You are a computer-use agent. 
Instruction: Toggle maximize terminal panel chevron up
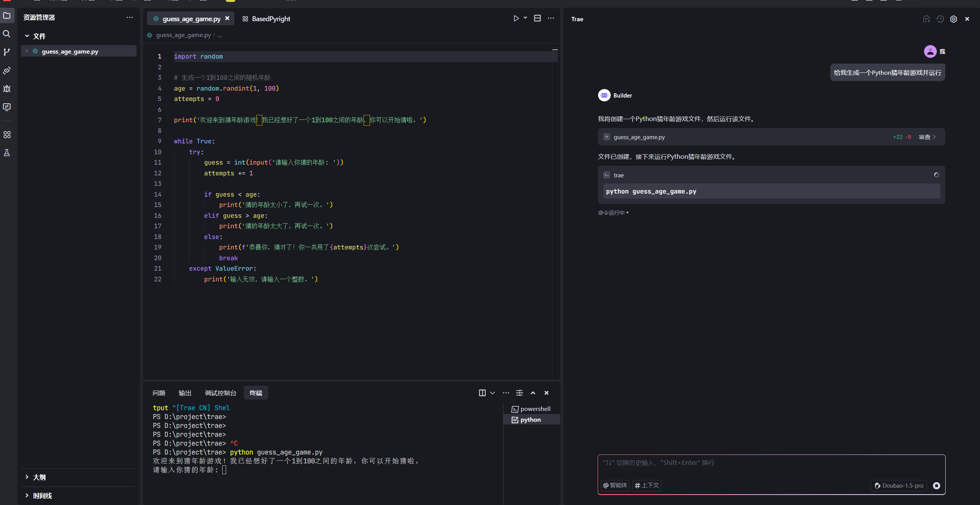pyautogui.click(x=533, y=393)
